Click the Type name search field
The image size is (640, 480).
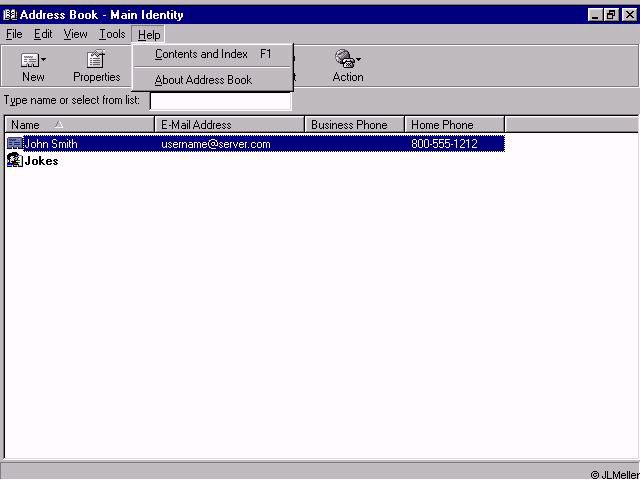pyautogui.click(x=220, y=101)
